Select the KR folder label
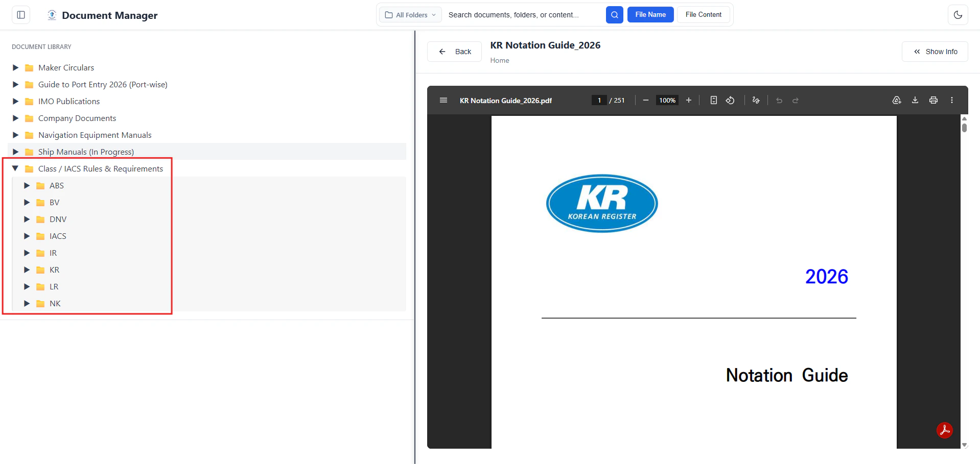Viewport: 980px width, 464px height. pyautogui.click(x=55, y=270)
